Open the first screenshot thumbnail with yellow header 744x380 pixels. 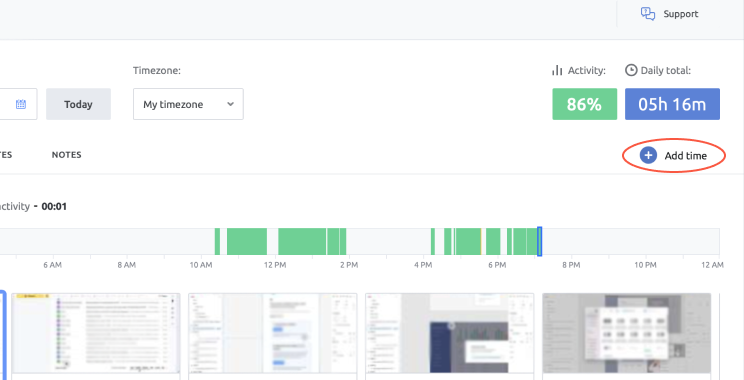tap(96, 333)
